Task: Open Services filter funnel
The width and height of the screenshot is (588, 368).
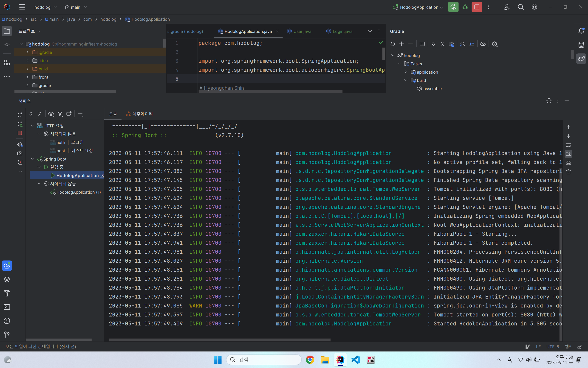Action: click(60, 114)
